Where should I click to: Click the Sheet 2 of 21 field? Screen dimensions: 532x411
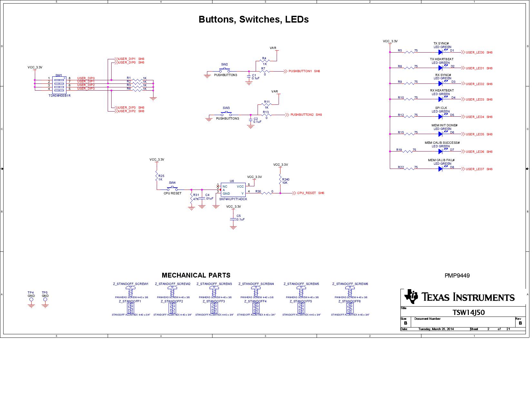pyautogui.click(x=489, y=329)
